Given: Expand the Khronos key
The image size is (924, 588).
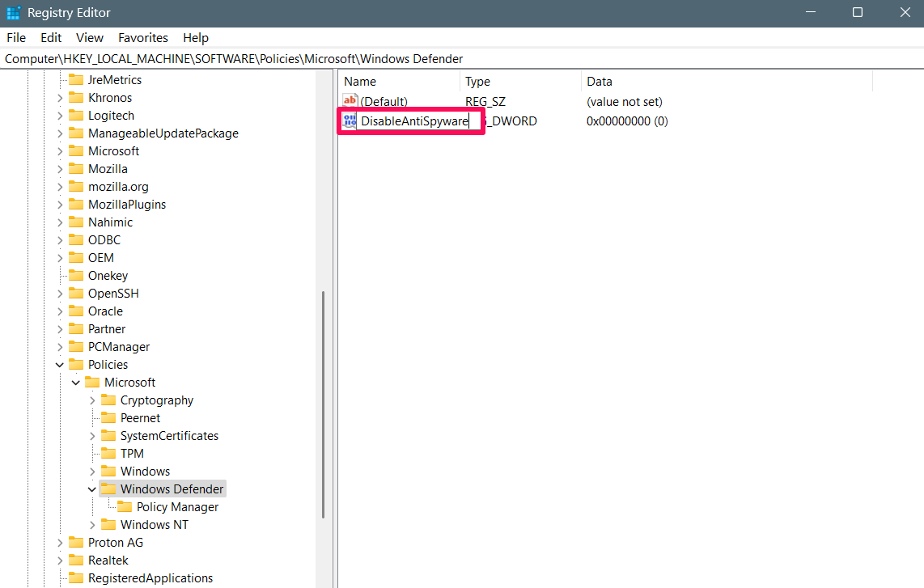Looking at the screenshot, I should tap(60, 98).
